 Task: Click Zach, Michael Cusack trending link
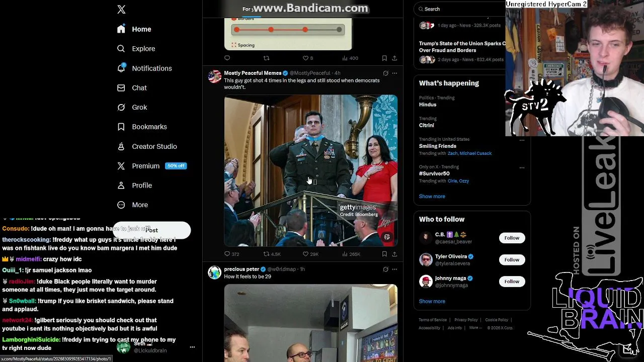coord(469,153)
